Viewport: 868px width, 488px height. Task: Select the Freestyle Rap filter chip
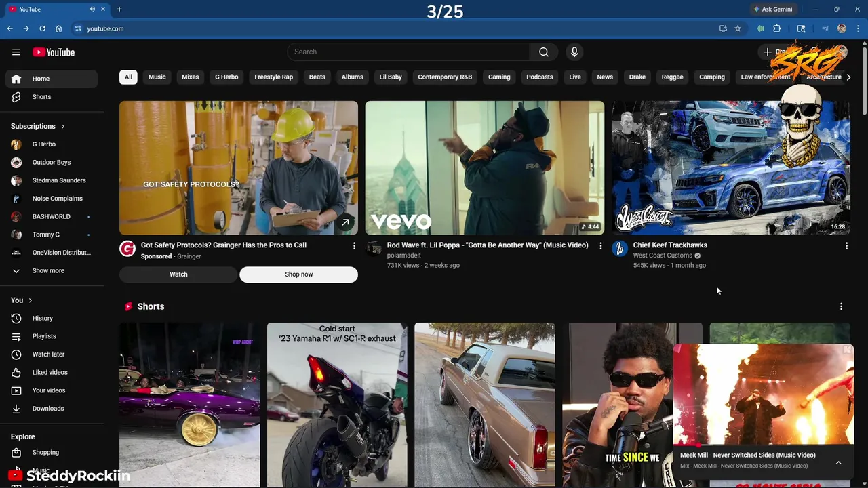click(274, 77)
